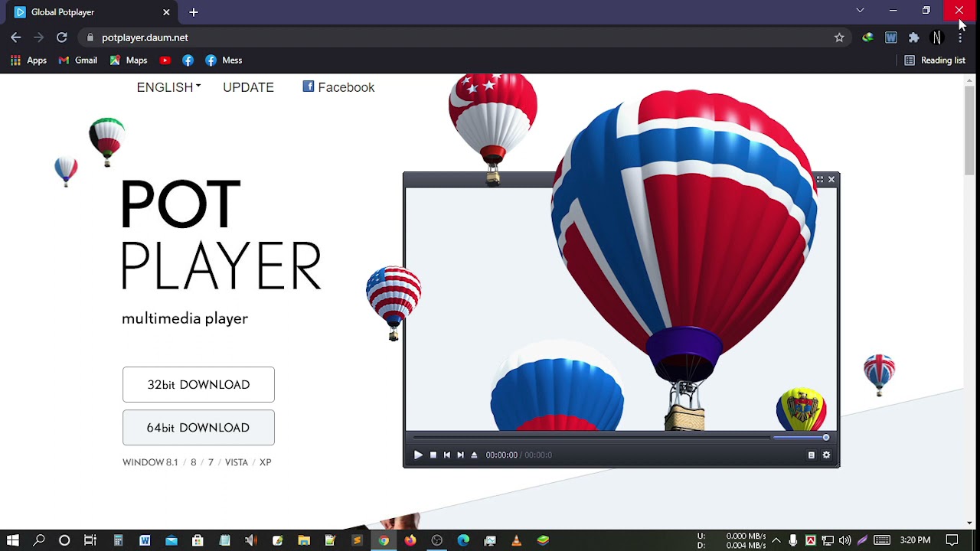Click the VISTA text link
980x551 pixels.
point(237,462)
